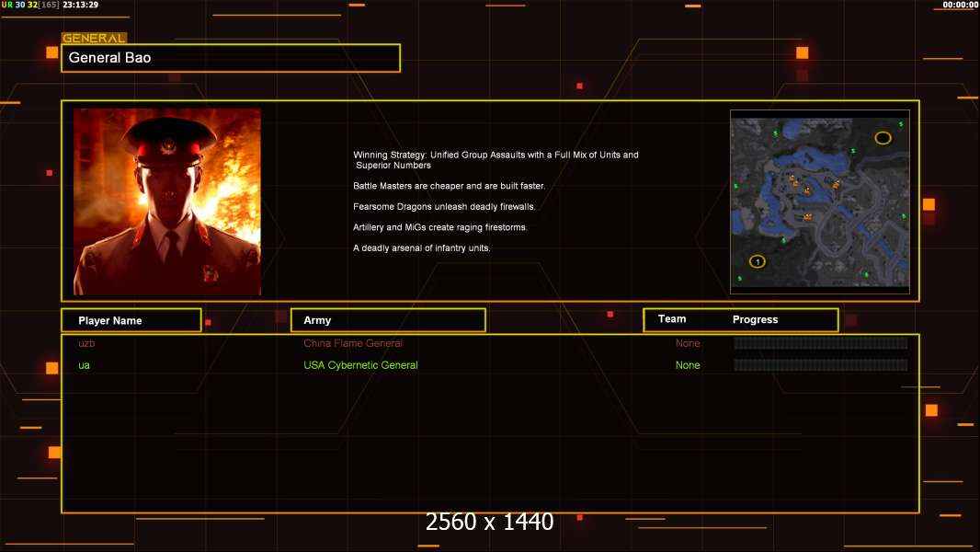Click the 23:13:29 clock readout
The width and height of the screenshot is (980, 552).
pos(80,5)
